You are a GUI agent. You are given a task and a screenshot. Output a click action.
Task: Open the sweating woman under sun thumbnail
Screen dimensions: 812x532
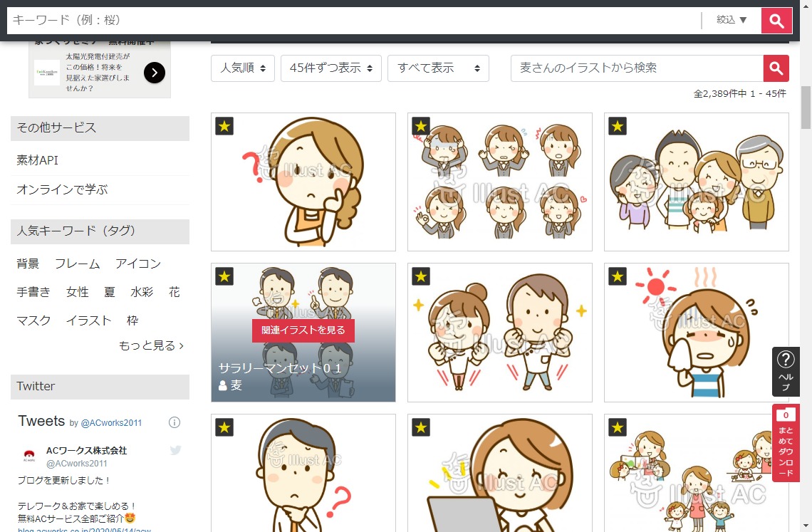pos(697,333)
